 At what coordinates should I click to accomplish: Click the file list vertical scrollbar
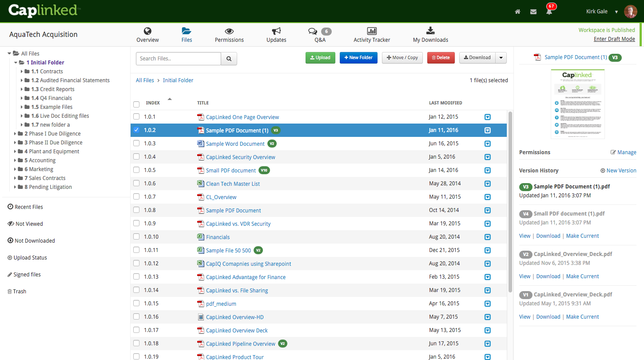coord(510,201)
